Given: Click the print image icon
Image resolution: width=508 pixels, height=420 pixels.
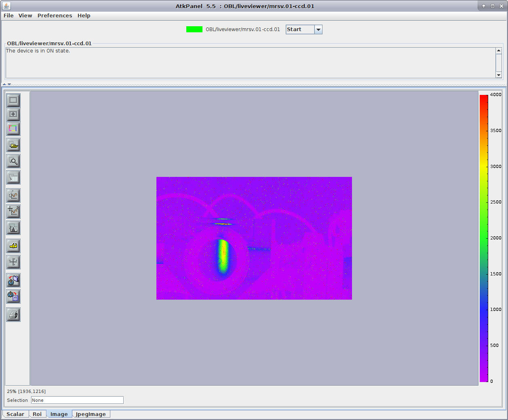Looking at the screenshot, I should pyautogui.click(x=13, y=315).
